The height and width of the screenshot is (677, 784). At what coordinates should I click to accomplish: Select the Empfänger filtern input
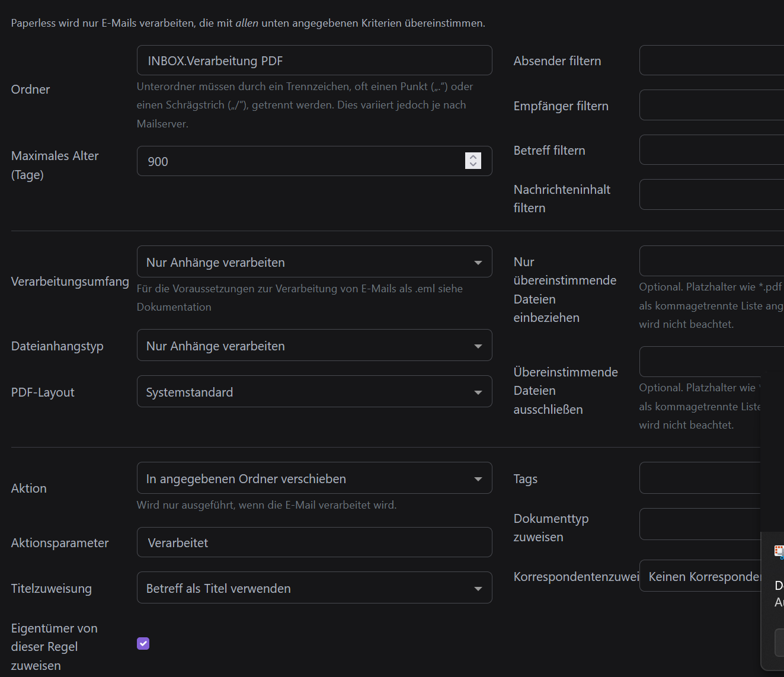711,106
